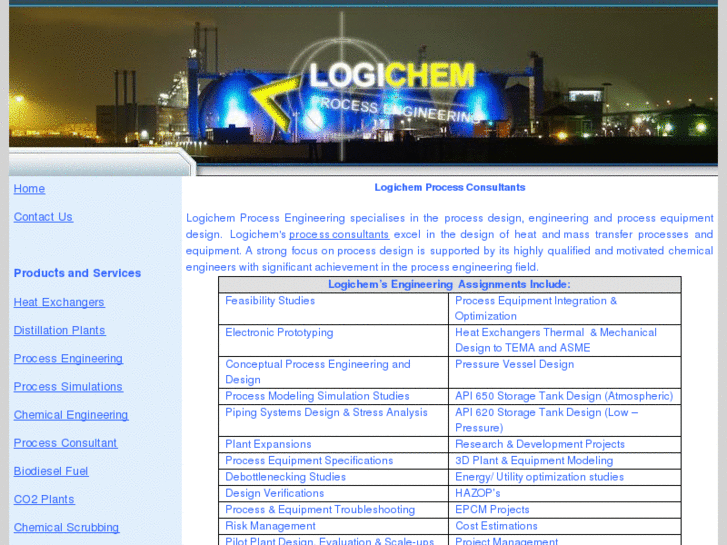Viewport: 727px width, 545px height.
Task: Select 'API 620 Storage Tank Design' cell
Action: click(565, 420)
